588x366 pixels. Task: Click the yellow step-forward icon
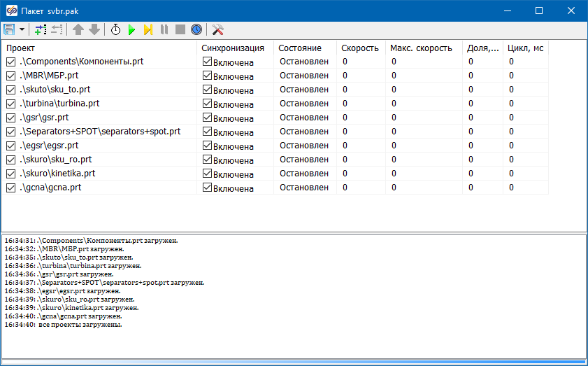click(x=148, y=29)
